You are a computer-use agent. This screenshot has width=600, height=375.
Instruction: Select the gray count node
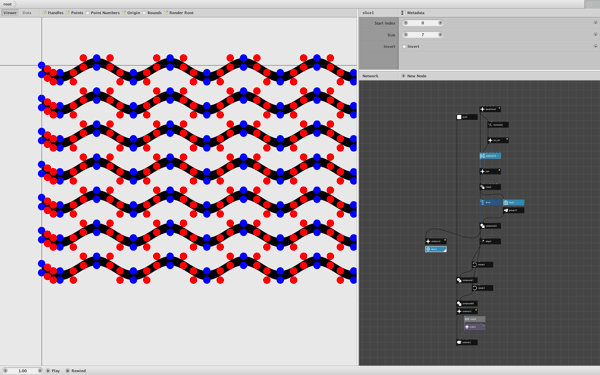[474, 319]
